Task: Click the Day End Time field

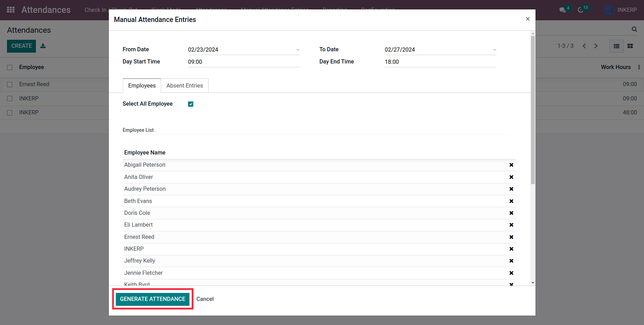Action: pyautogui.click(x=440, y=62)
